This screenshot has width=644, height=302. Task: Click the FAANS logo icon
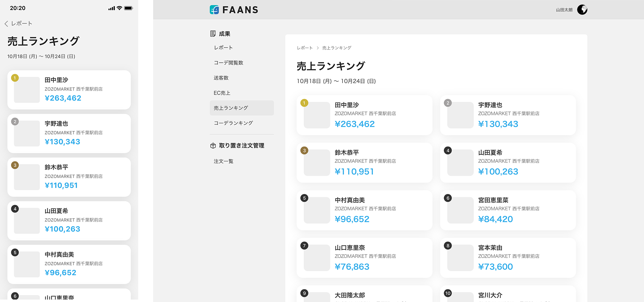(214, 10)
